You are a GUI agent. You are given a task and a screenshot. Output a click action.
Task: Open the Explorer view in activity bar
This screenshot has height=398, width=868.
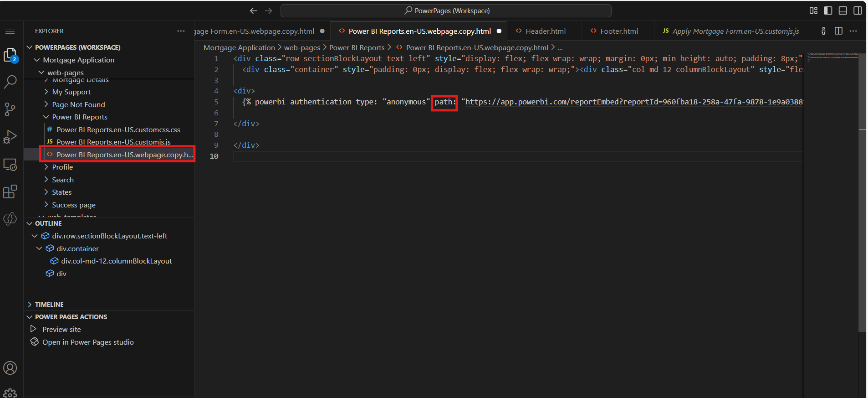point(10,55)
